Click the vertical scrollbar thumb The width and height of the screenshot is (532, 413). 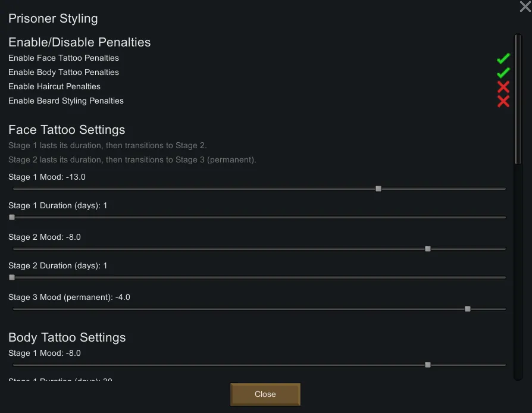coord(518,98)
